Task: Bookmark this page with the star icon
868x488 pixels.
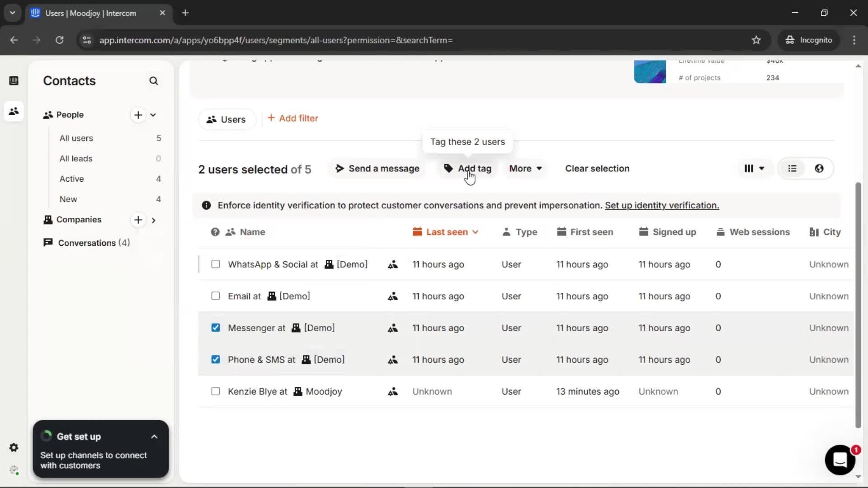Action: [x=756, y=40]
